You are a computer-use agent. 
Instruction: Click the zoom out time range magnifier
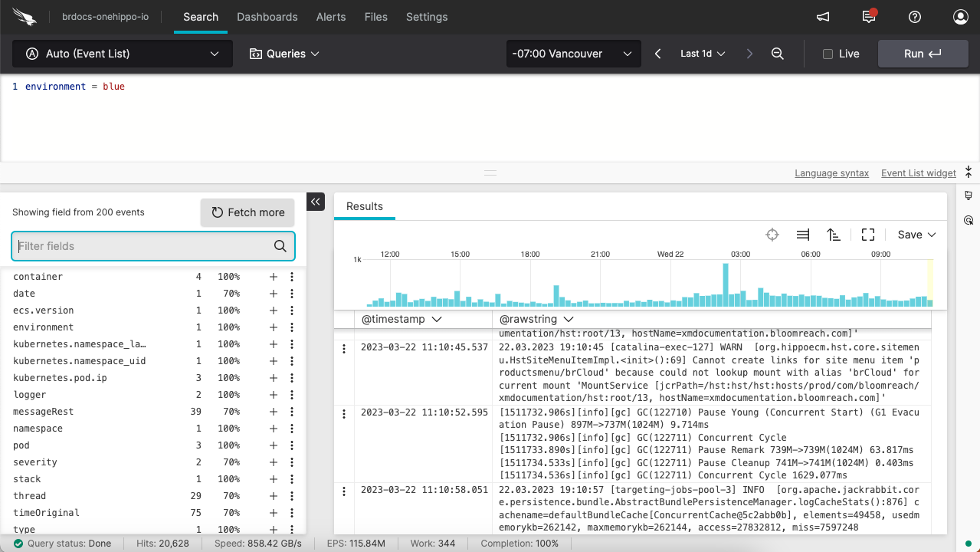tap(777, 54)
